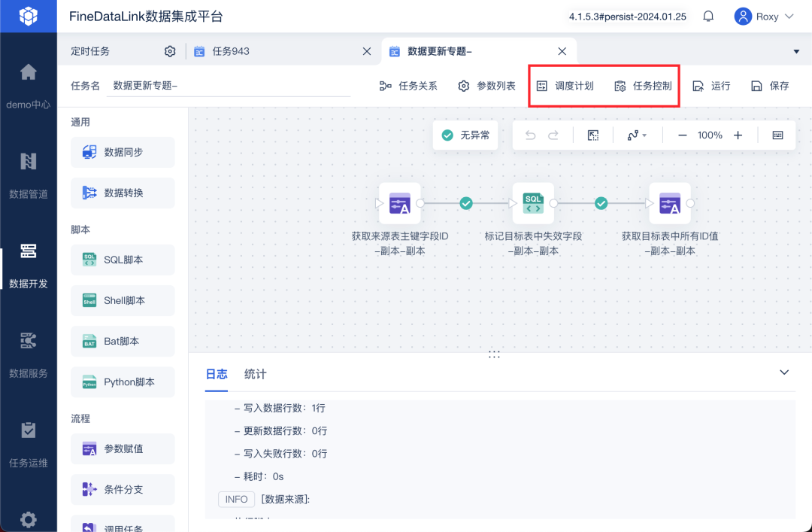Open demo中心 home icon in sidebar
812x532 pixels.
29,71
